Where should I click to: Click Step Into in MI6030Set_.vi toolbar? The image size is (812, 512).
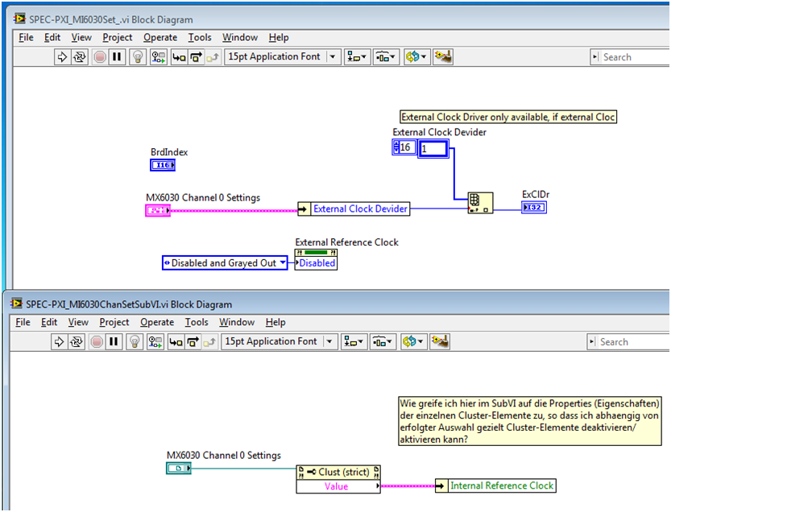pyautogui.click(x=179, y=57)
